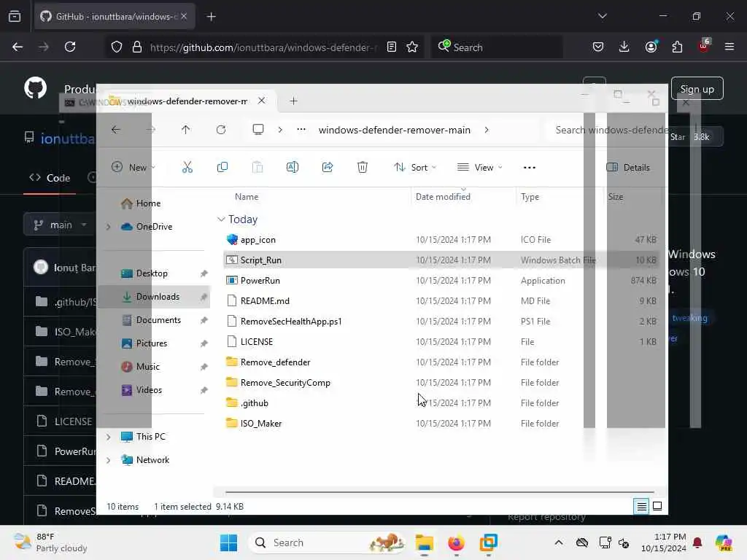Open Firefox extensions puzzle icon
This screenshot has height=560, width=747.
677,47
